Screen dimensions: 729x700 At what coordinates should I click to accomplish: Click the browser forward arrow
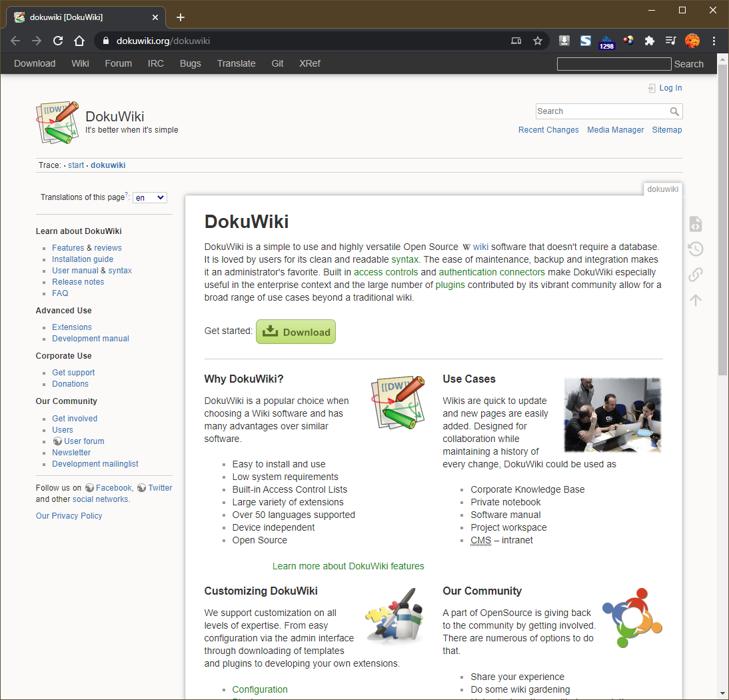click(x=37, y=41)
